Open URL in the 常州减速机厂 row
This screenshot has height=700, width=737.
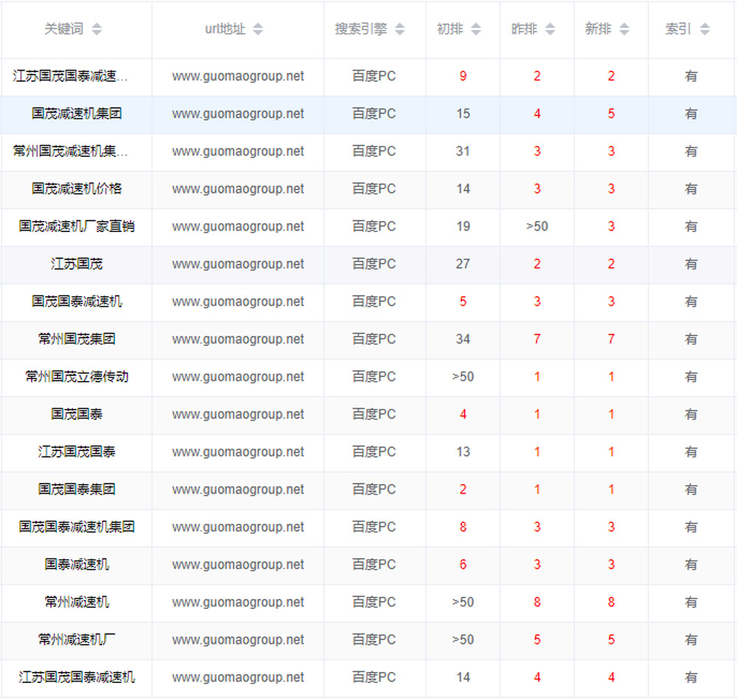click(238, 640)
